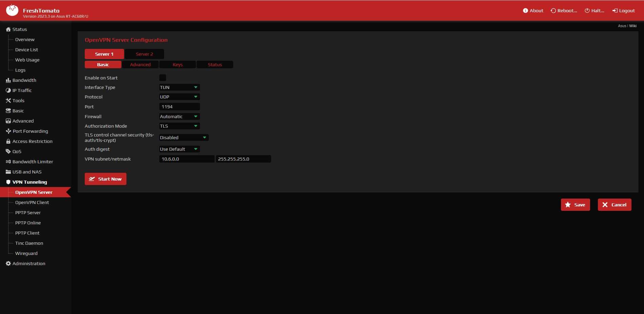Screen dimensions: 644x314
Task: Switch to the Server 1 tab
Action: click(104, 54)
